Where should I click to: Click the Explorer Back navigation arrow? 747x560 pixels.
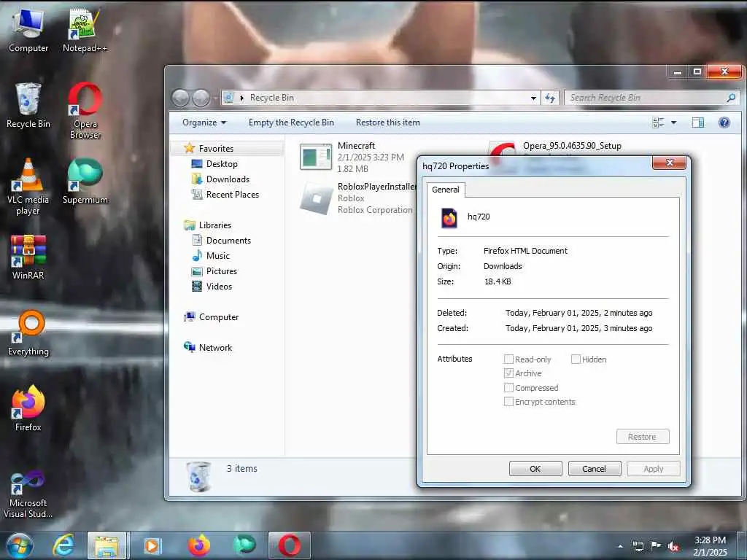(x=181, y=98)
